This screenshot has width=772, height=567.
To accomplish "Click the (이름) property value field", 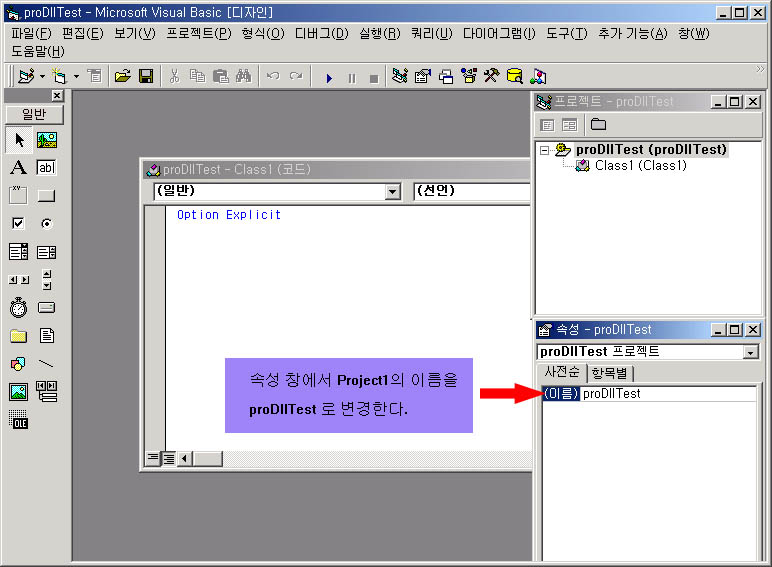I will coord(669,394).
